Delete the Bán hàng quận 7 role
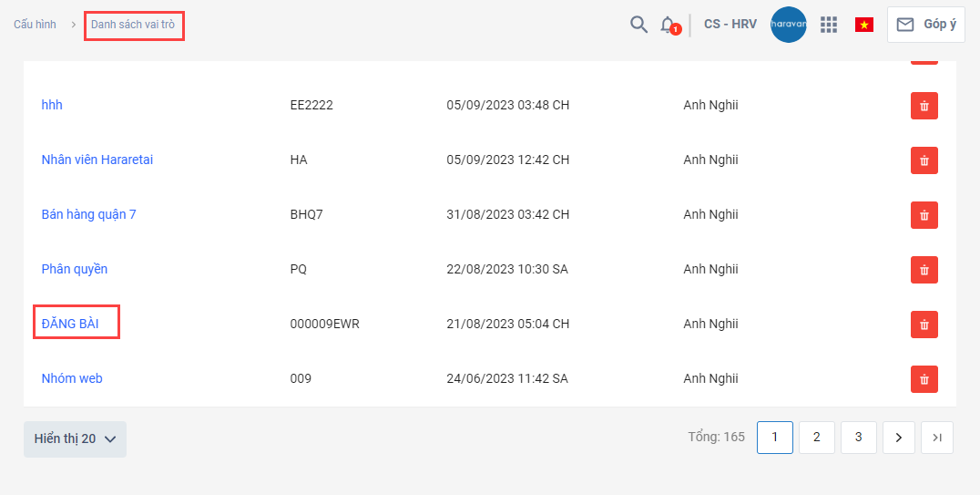This screenshot has height=495, width=980. tap(924, 215)
